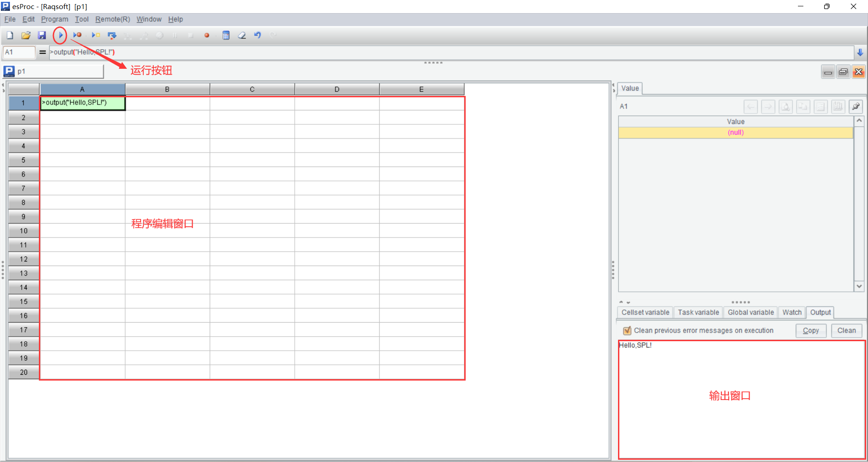Screen dimensions: 868x462
Task: Click the Run button in the toolbar
Action: tap(60, 35)
